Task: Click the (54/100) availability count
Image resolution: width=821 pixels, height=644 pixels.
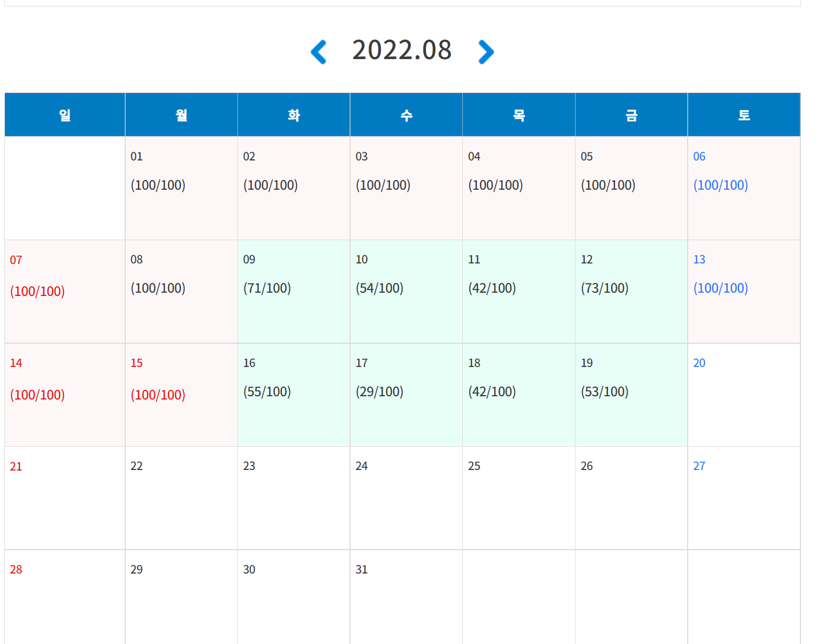Action: pyautogui.click(x=379, y=288)
